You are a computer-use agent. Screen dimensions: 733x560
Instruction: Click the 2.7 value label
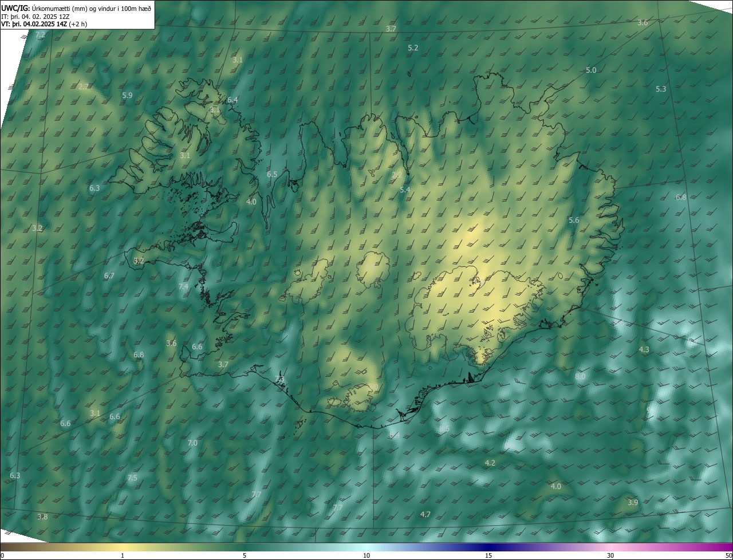coord(83,86)
